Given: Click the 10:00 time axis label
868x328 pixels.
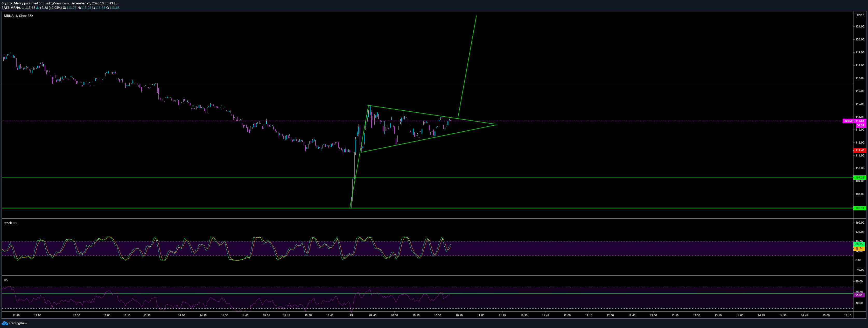Looking at the screenshot, I should (x=394, y=316).
